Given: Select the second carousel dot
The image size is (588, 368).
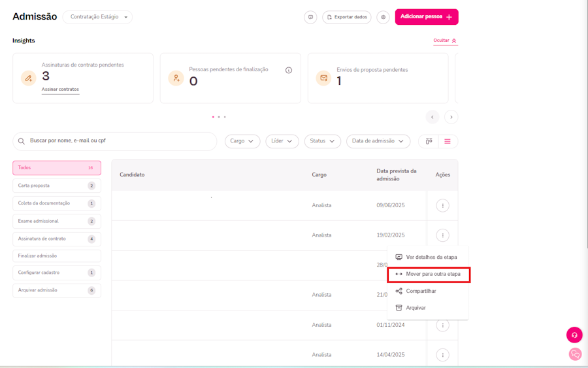Looking at the screenshot, I should [x=219, y=117].
